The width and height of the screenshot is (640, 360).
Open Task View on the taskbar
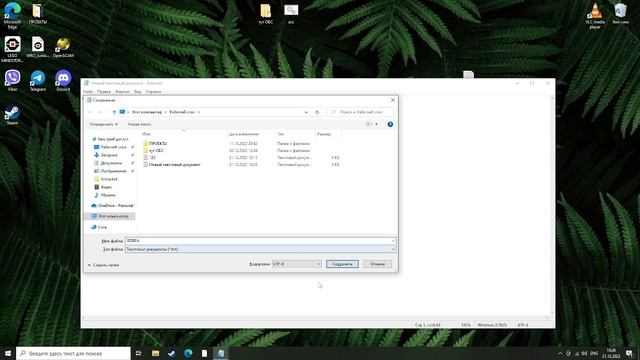click(139, 353)
